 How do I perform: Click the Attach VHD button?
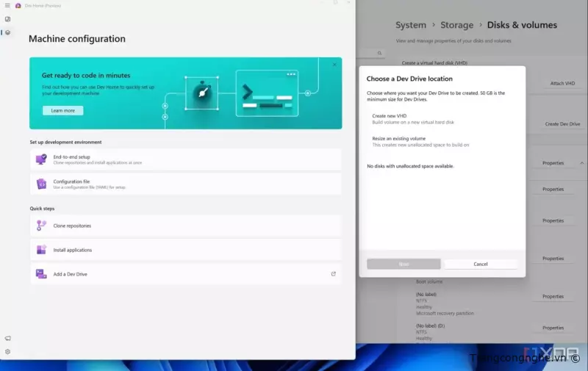pos(562,84)
